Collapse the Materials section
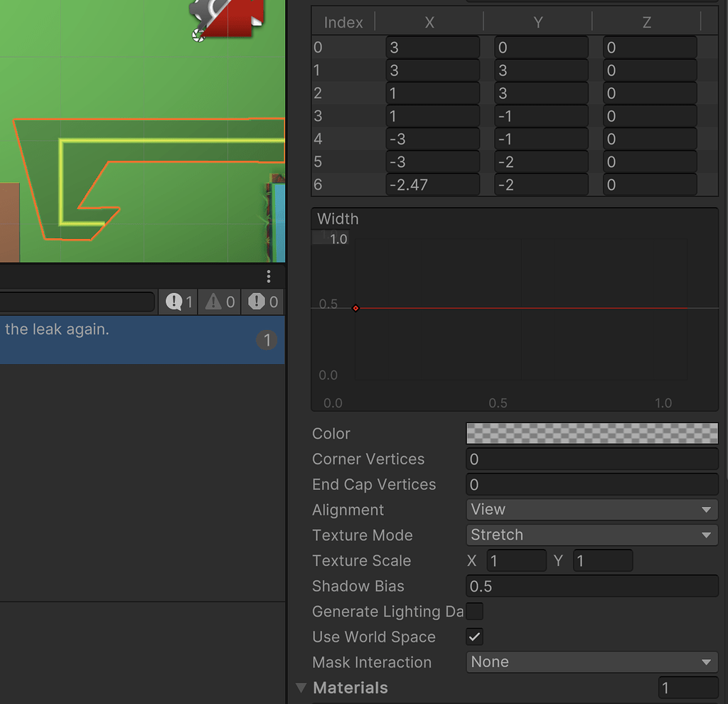Viewport: 728px width, 704px height. 301,687
